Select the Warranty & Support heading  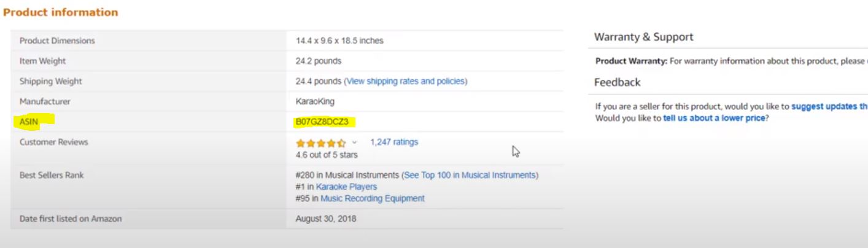[x=644, y=37]
